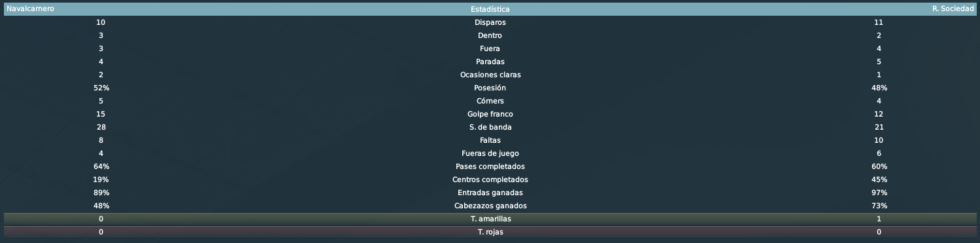Select the Centros completados row
The height and width of the screenshot is (243, 980).
[490, 179]
